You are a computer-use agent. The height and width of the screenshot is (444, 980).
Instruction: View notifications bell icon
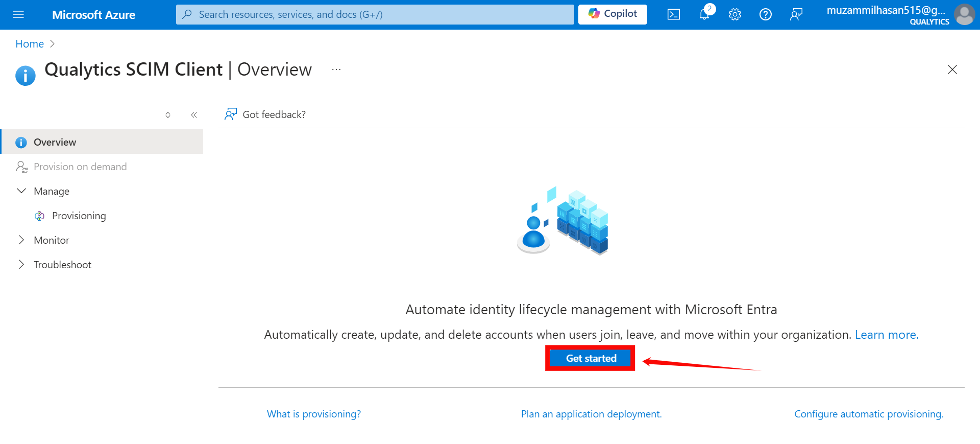705,14
